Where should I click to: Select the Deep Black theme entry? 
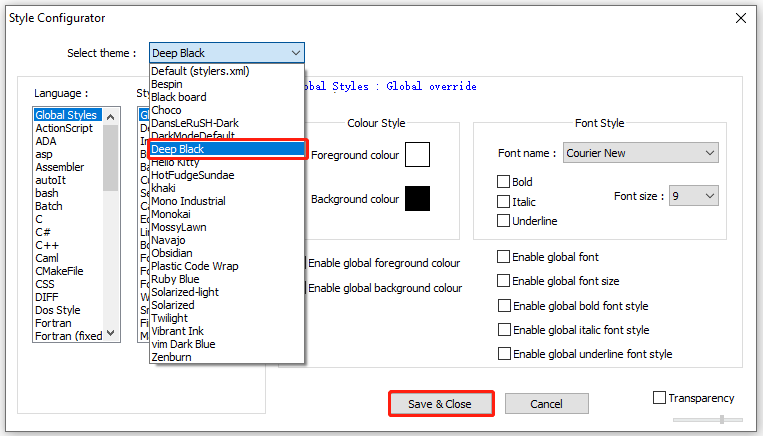pos(227,149)
